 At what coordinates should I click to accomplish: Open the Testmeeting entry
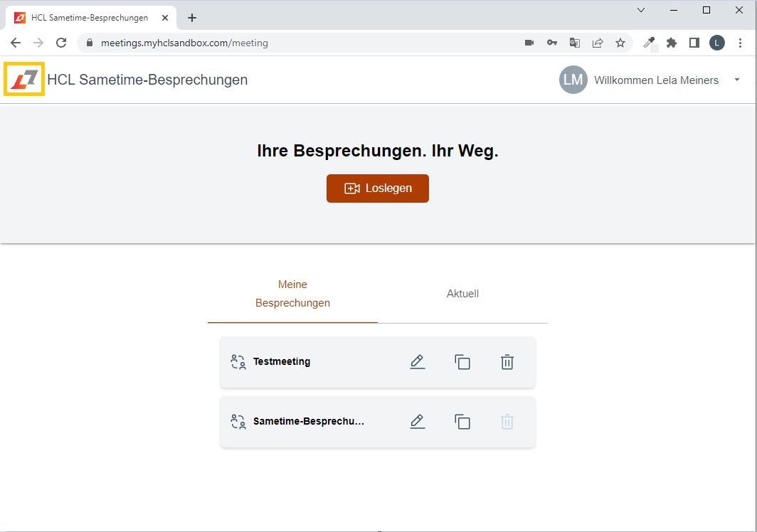[282, 361]
